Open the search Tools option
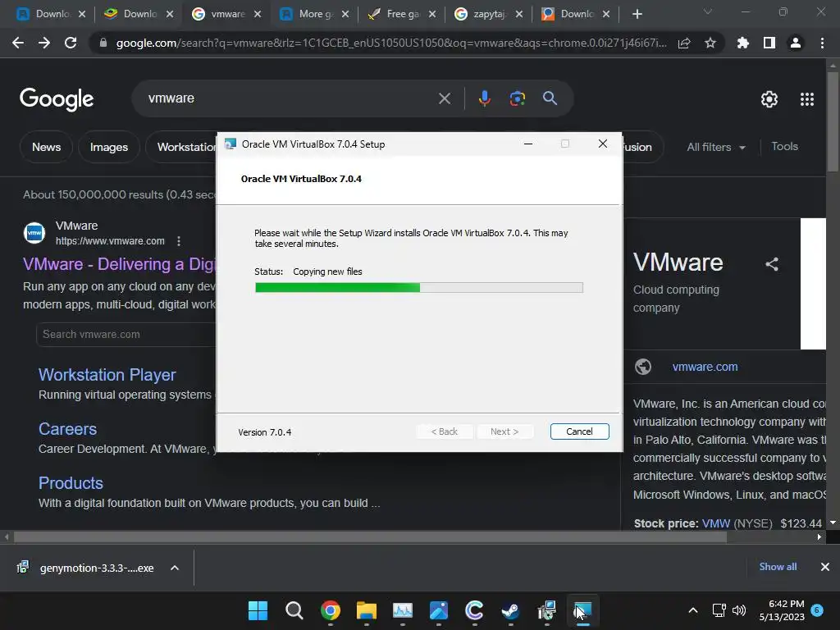 point(784,146)
